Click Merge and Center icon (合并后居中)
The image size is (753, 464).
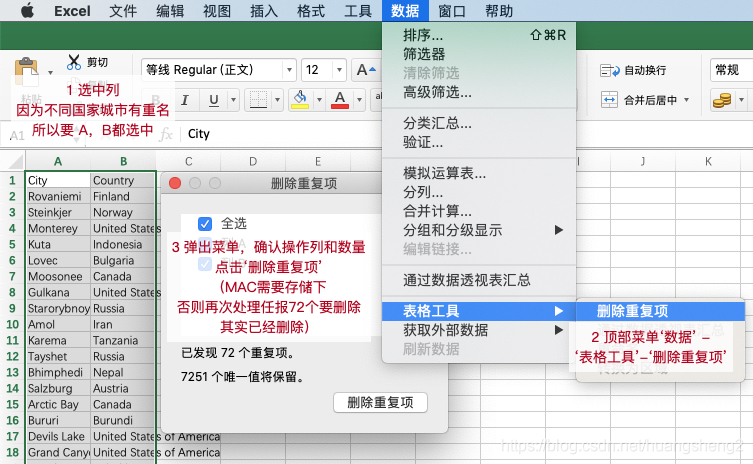tap(609, 100)
